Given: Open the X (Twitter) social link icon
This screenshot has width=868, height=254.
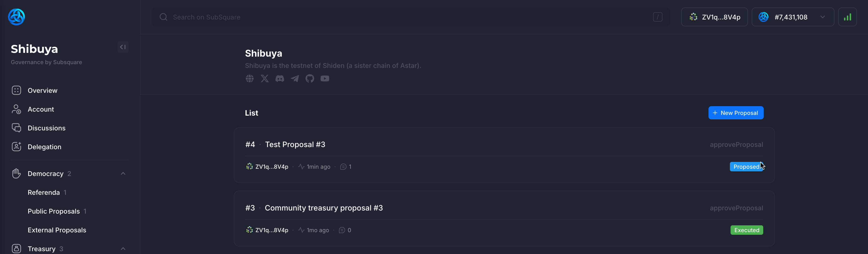Looking at the screenshot, I should (x=265, y=78).
